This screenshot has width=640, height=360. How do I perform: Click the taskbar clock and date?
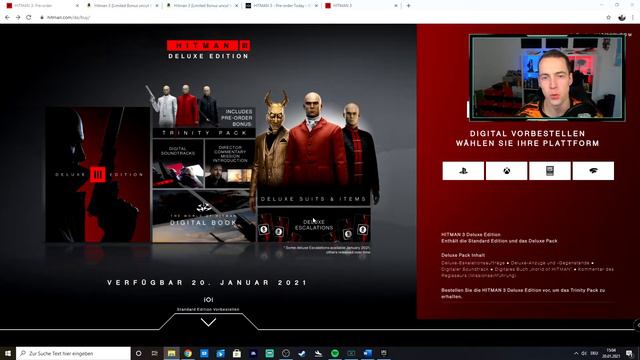611,353
